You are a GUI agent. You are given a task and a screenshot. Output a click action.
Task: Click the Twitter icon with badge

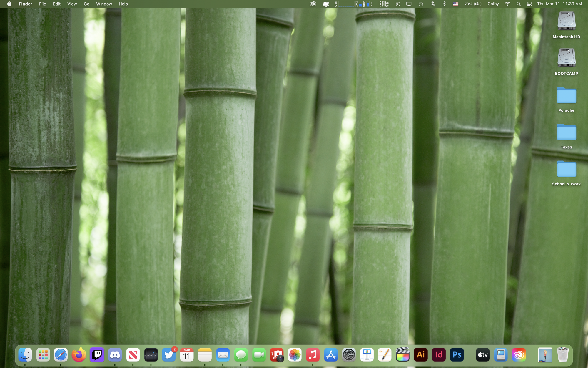click(169, 355)
